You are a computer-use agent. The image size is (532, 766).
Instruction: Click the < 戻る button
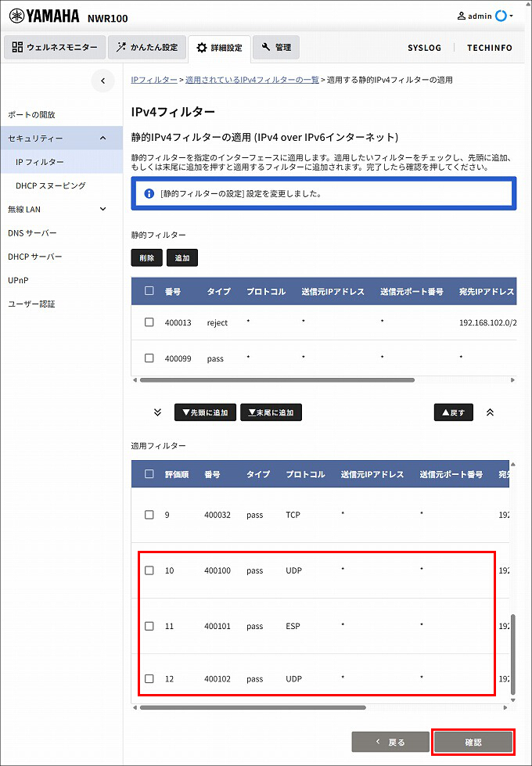point(391,743)
